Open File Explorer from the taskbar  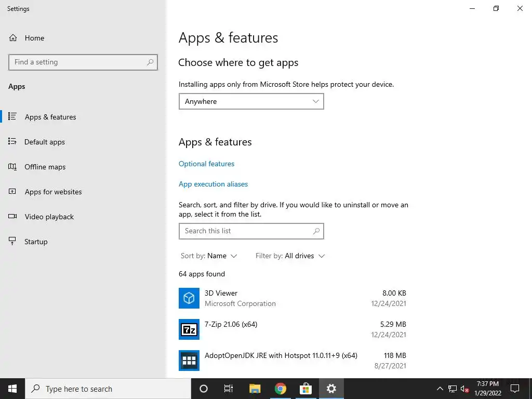[x=255, y=389]
